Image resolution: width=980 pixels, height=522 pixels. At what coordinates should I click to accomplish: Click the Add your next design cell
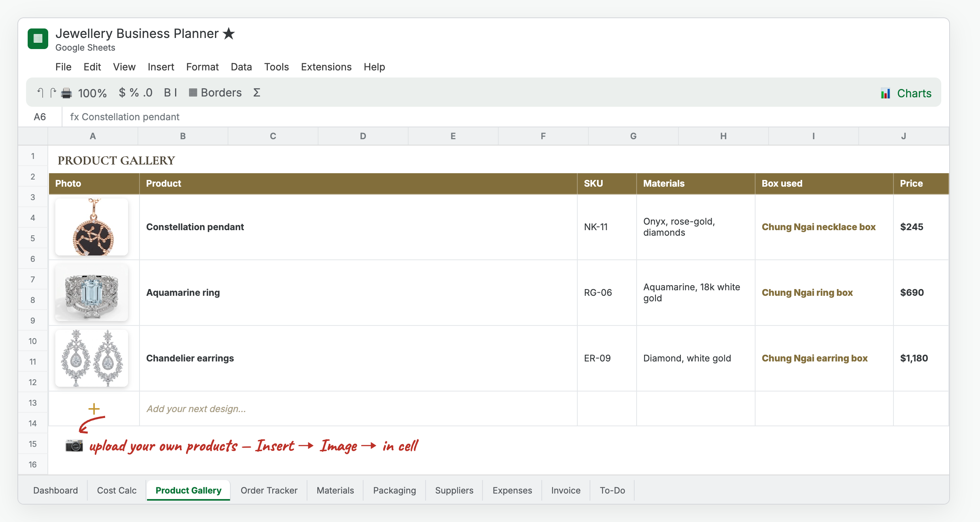click(358, 409)
